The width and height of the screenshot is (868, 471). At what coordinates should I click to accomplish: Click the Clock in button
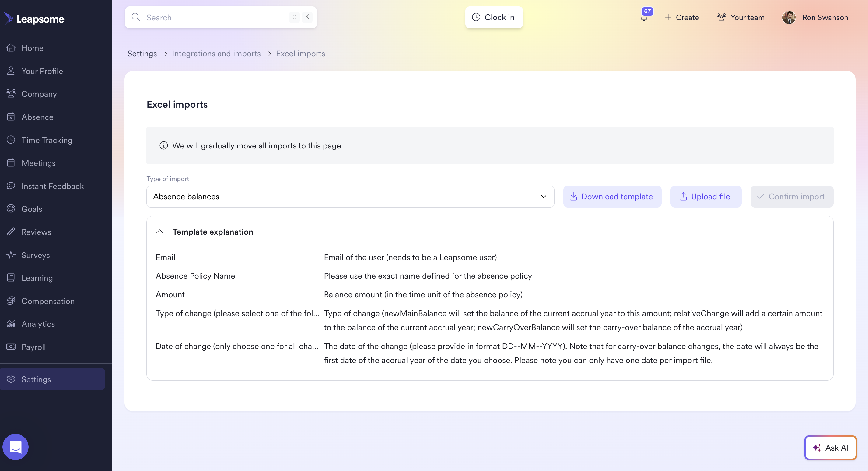[x=494, y=17]
